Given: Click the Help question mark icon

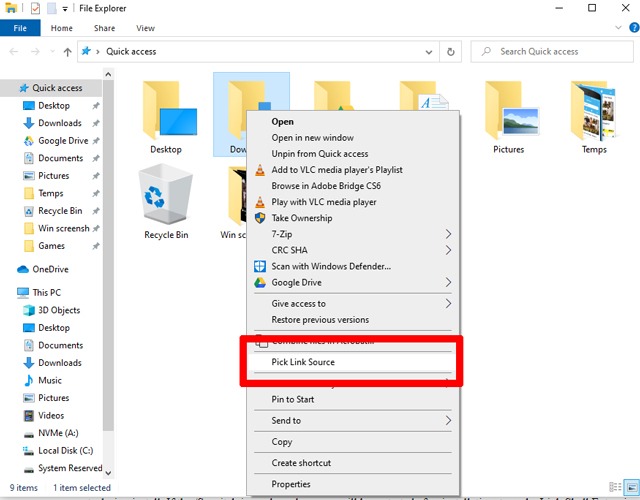Looking at the screenshot, I should tap(628, 29).
